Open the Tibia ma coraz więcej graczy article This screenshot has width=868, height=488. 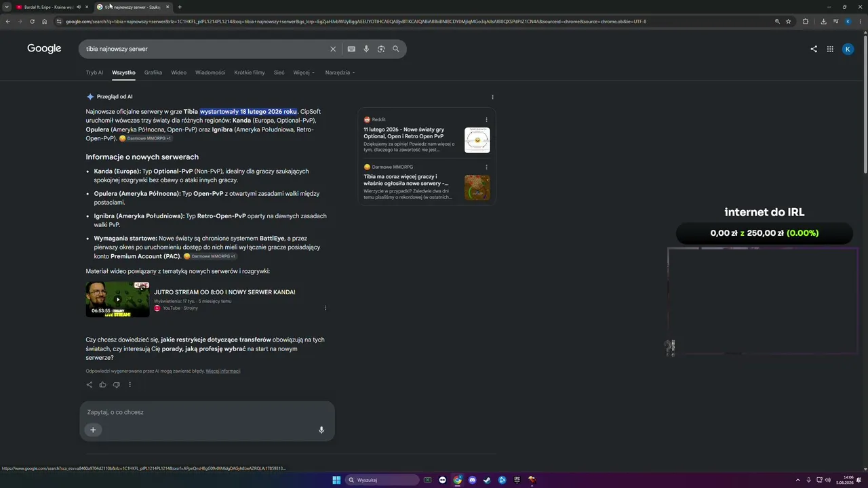coord(406,180)
